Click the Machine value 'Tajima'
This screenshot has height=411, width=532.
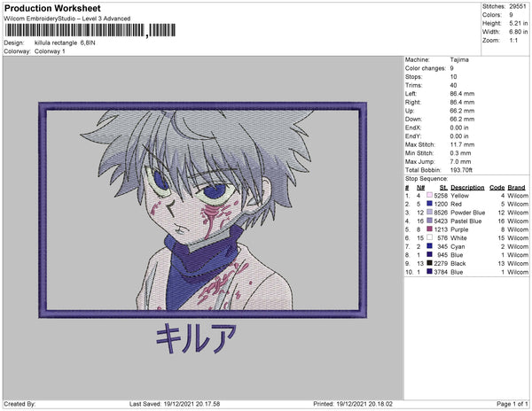[459, 59]
